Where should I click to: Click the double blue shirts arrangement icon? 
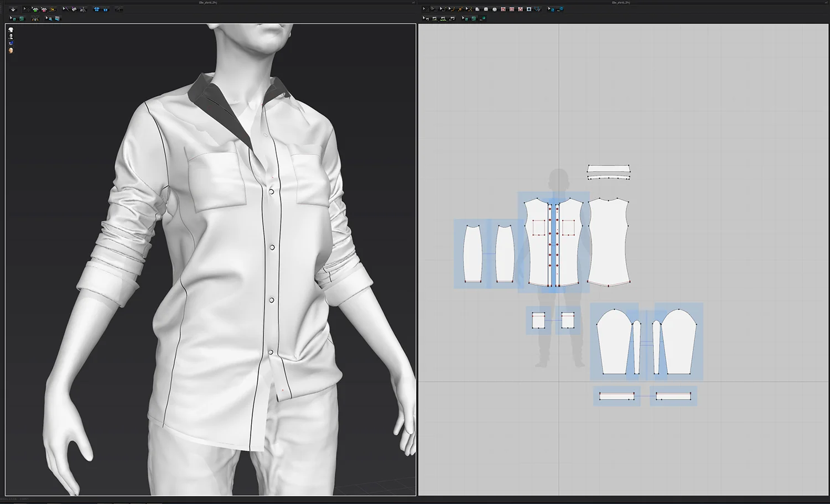[x=97, y=9]
